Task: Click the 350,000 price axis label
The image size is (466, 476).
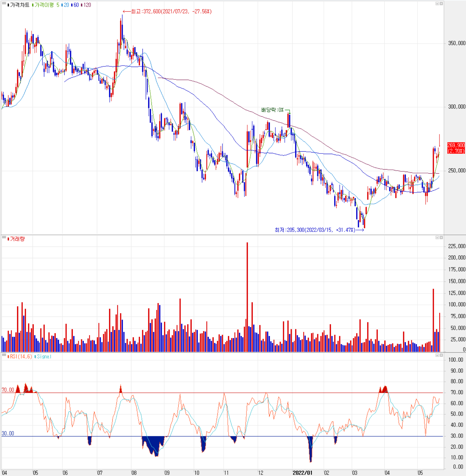Action: click(457, 43)
